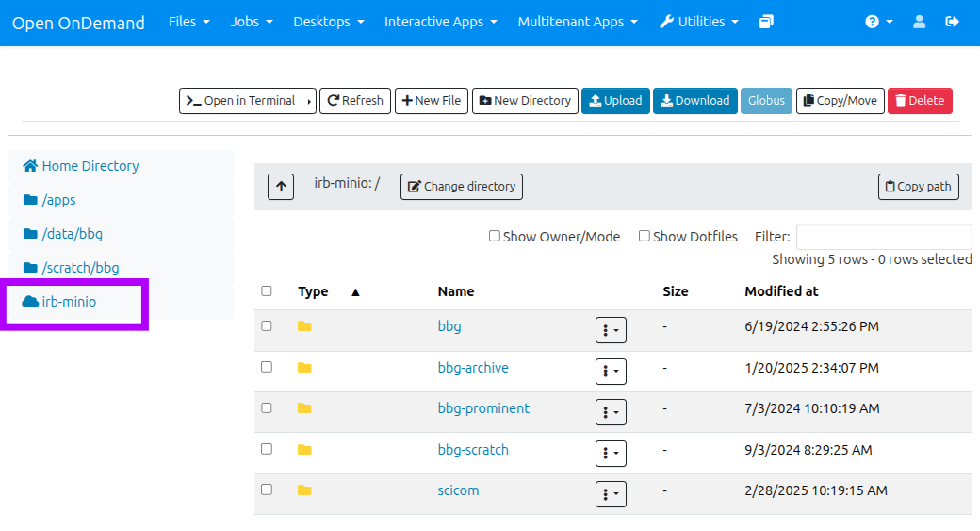Screen dimensions: 980x531
Task: Create a New Directory
Action: tap(525, 101)
